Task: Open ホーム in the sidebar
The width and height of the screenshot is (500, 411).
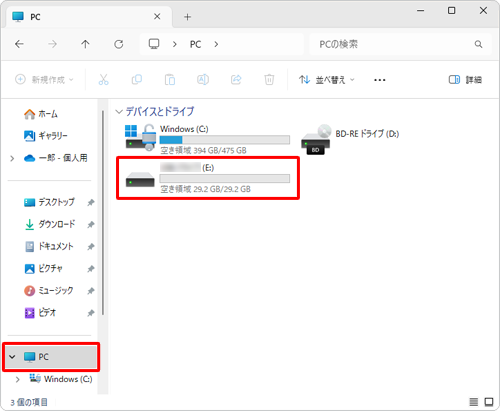Action: pyautogui.click(x=41, y=114)
